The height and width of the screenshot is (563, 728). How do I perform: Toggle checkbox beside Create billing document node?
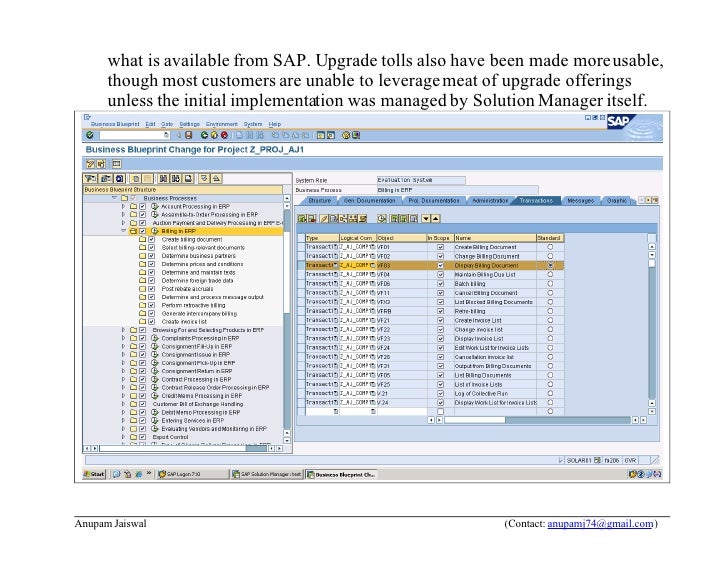coord(151,239)
